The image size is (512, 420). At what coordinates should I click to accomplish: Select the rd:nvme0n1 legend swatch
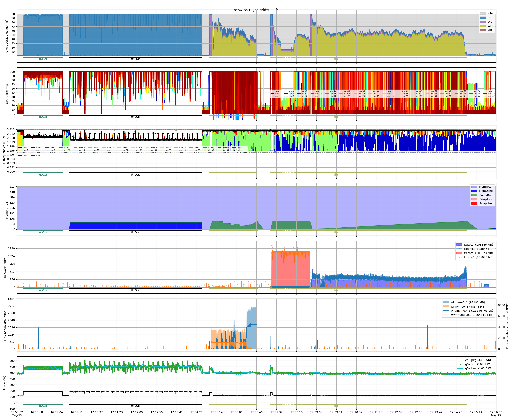pyautogui.click(x=446, y=302)
